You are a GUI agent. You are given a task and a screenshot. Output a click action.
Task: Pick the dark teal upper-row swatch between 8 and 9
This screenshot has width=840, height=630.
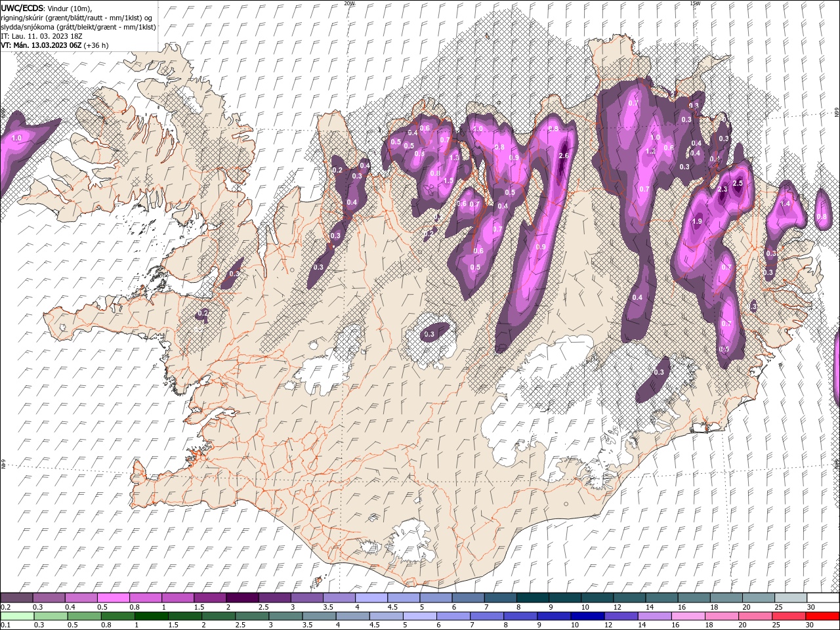pyautogui.click(x=533, y=598)
